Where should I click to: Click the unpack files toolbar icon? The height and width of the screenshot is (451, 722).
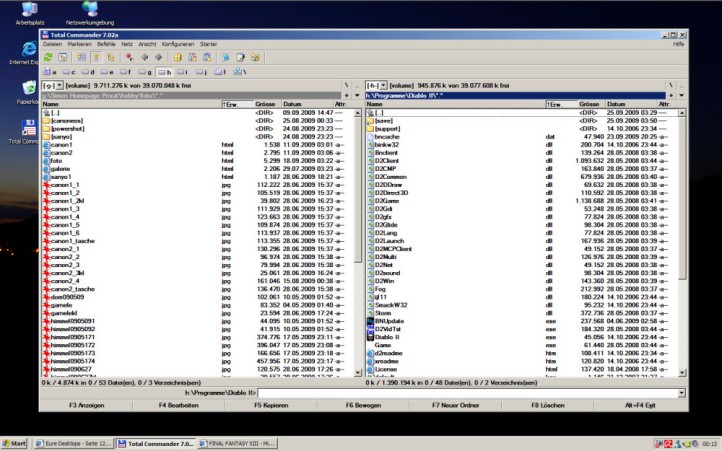pos(192,57)
